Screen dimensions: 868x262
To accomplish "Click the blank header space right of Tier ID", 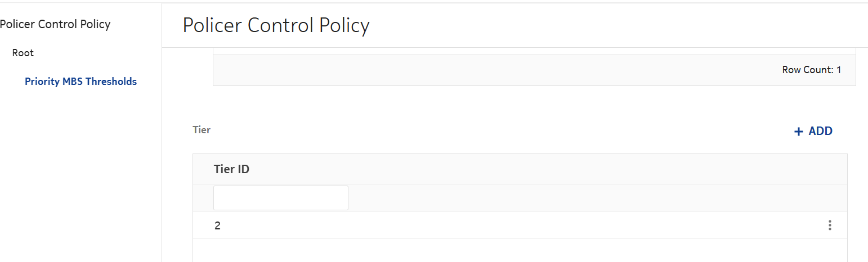I will (x=535, y=169).
